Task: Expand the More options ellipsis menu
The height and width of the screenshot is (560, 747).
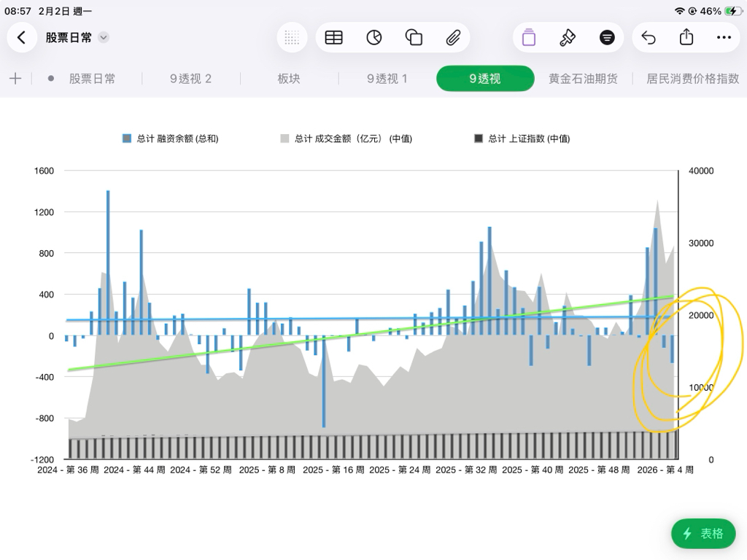Action: [724, 38]
